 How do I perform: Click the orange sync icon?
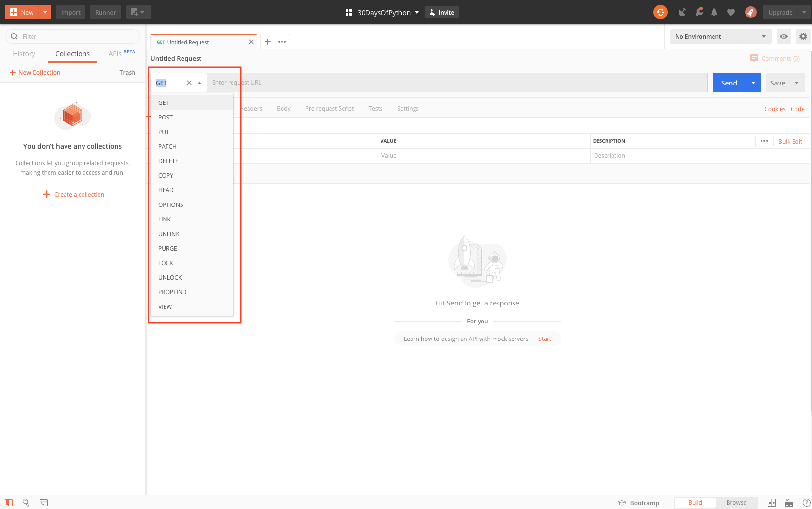pyautogui.click(x=660, y=12)
